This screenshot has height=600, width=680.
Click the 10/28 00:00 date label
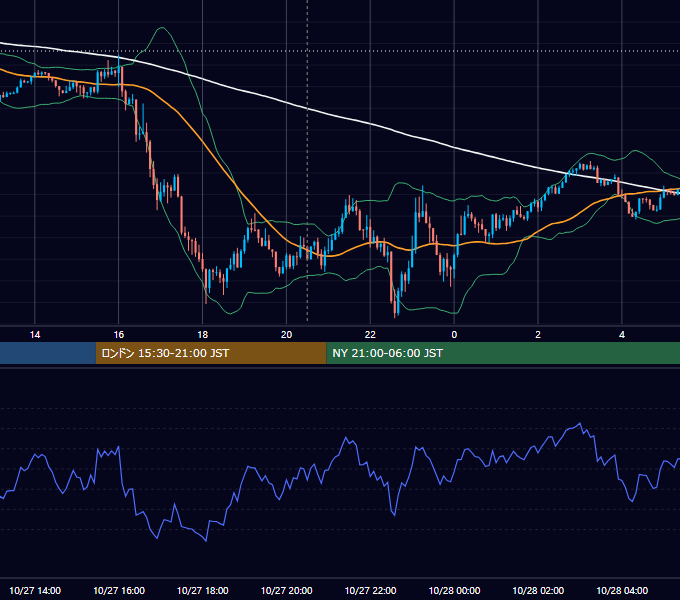tap(454, 590)
